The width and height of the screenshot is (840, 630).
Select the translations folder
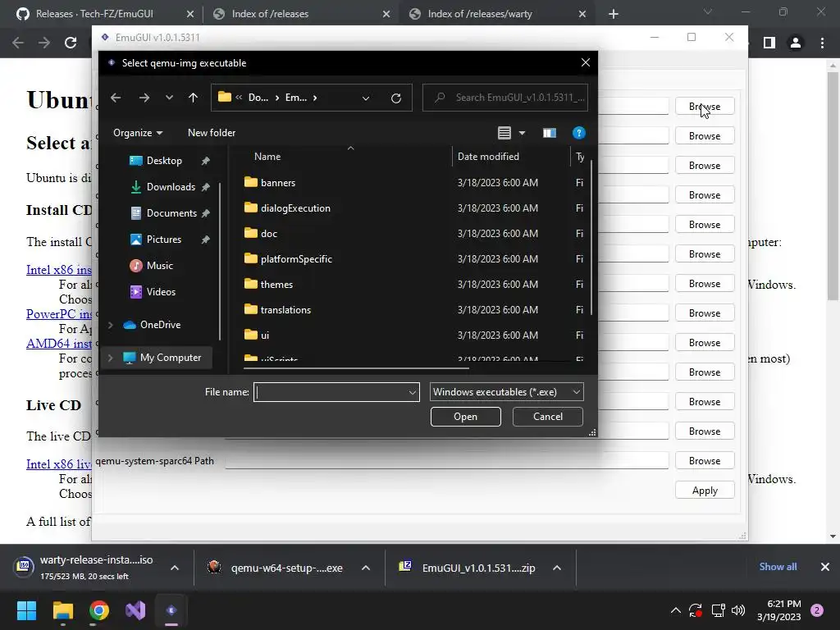(x=285, y=309)
